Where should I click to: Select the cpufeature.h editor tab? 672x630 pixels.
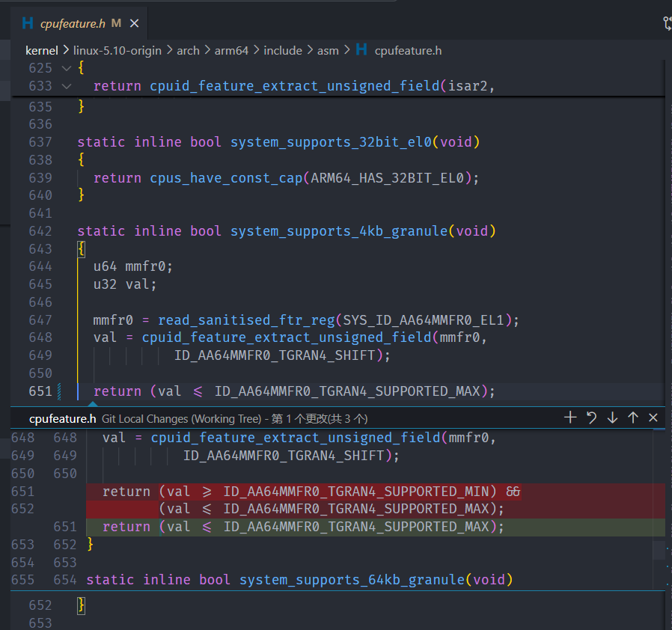coord(73,23)
